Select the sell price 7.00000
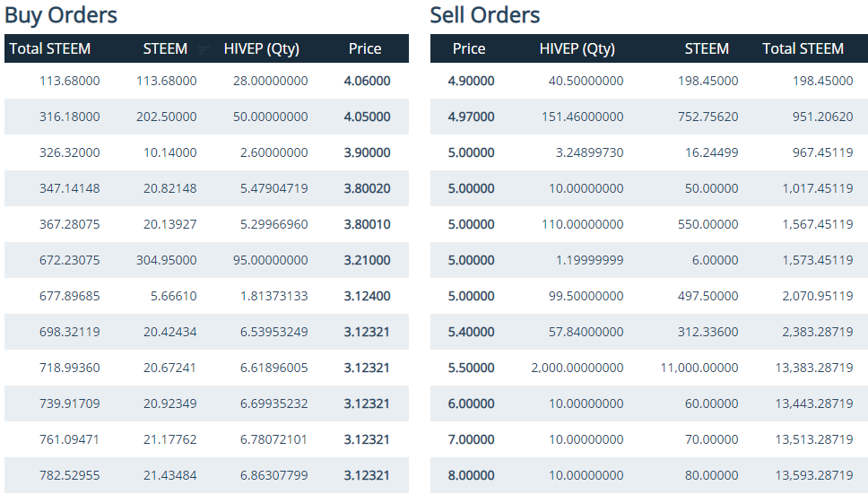 471,439
